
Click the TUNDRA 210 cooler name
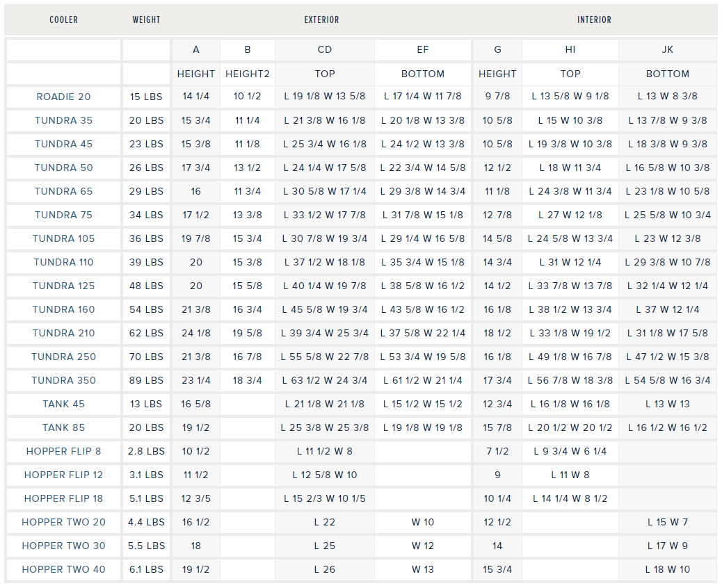tap(63, 333)
